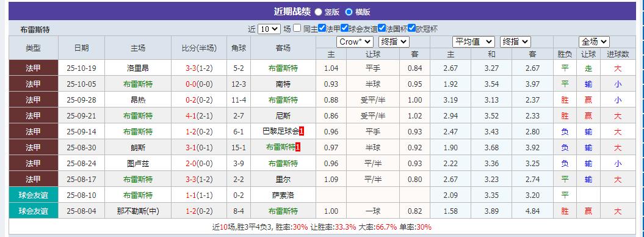
Task: Open the 全场 dropdown
Action: point(594,42)
